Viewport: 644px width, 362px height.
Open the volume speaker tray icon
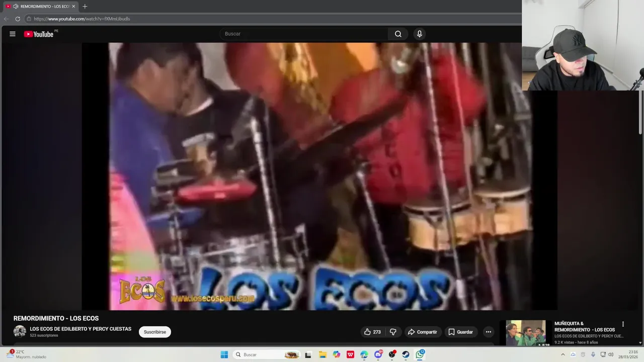coord(611,354)
